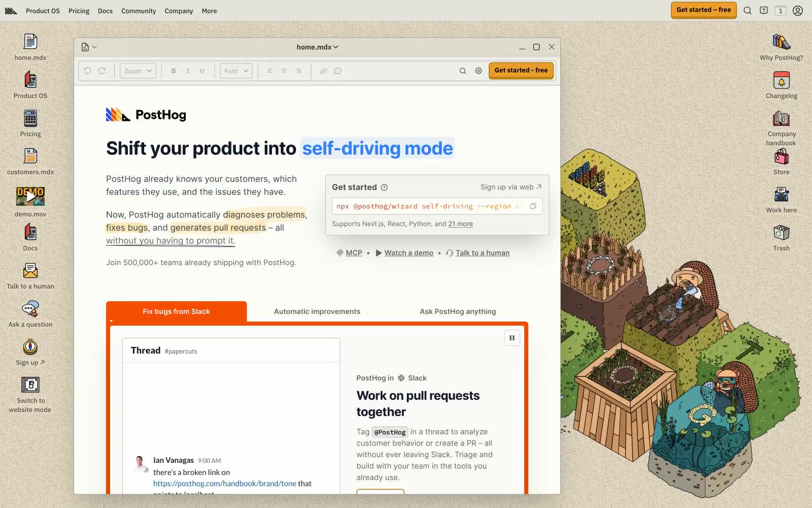This screenshot has width=812, height=508.
Task: Open the 21 more frameworks link
Action: click(460, 224)
